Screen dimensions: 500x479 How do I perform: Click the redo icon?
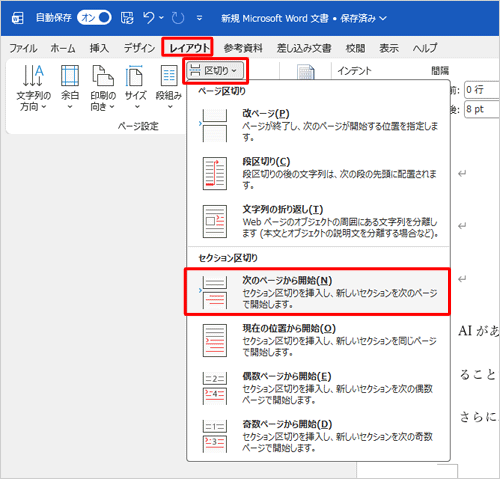point(178,18)
